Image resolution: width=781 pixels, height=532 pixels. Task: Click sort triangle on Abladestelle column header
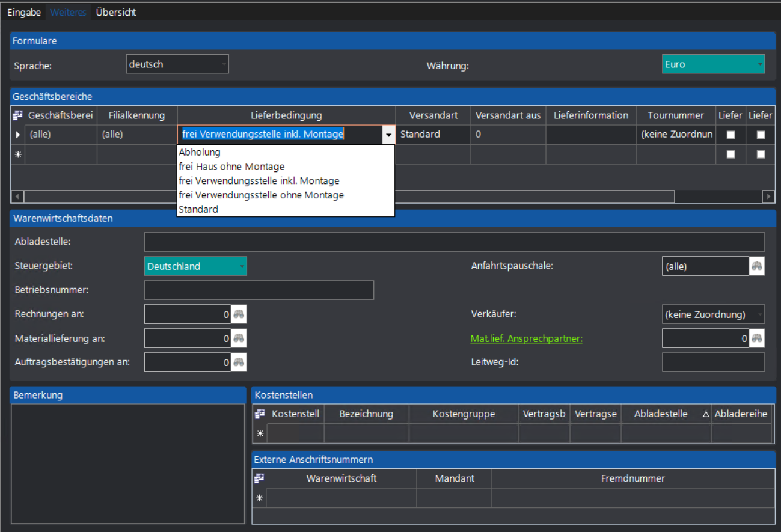point(706,414)
